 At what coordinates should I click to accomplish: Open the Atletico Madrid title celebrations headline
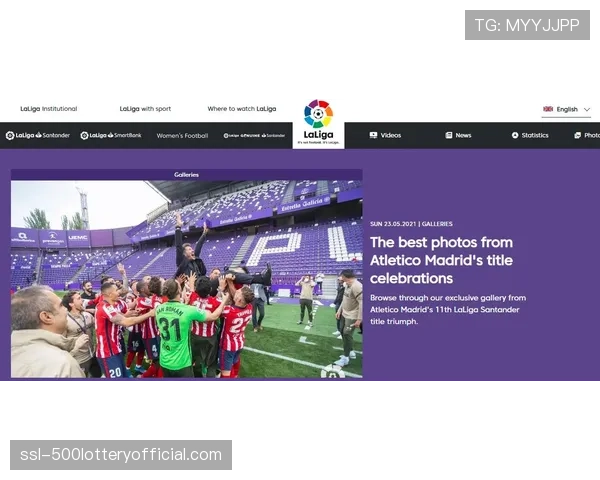pos(441,260)
